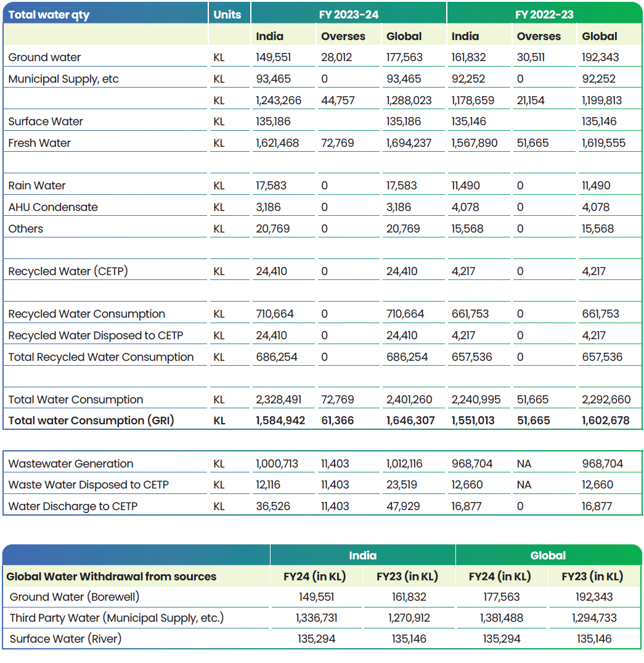644x663 pixels.
Task: Select the value 1,178,659
Action: pos(473,101)
